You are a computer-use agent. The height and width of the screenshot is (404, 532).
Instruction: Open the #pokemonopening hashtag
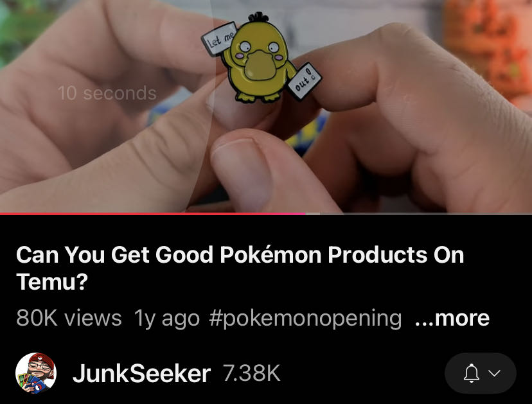pos(305,319)
